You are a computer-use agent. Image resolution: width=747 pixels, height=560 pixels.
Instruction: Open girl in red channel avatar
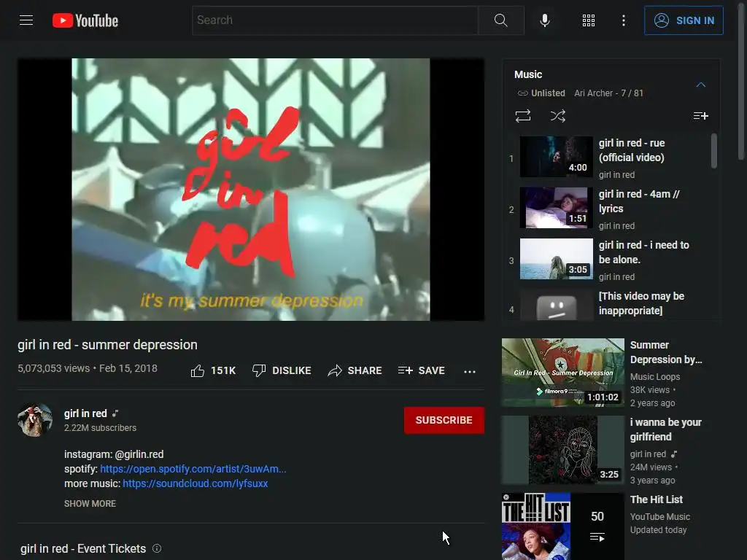[35, 420]
